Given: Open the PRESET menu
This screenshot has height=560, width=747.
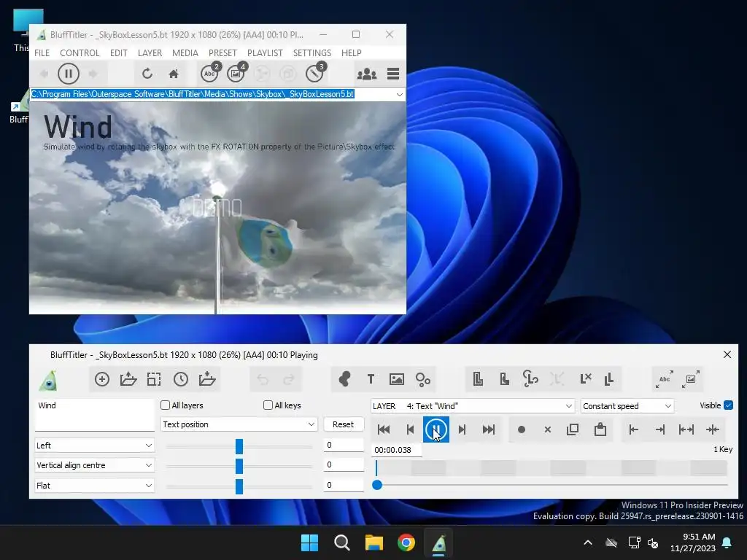Looking at the screenshot, I should point(222,52).
